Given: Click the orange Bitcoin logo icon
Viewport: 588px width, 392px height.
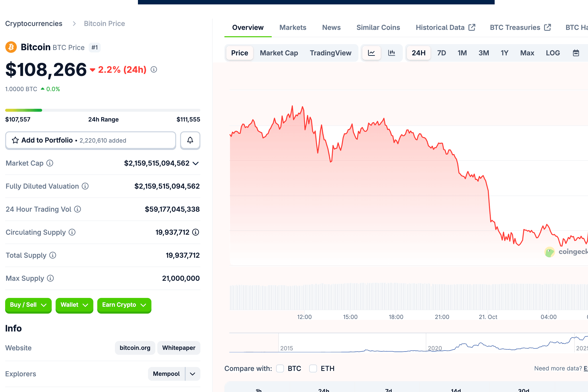Looking at the screenshot, I should tap(11, 47).
